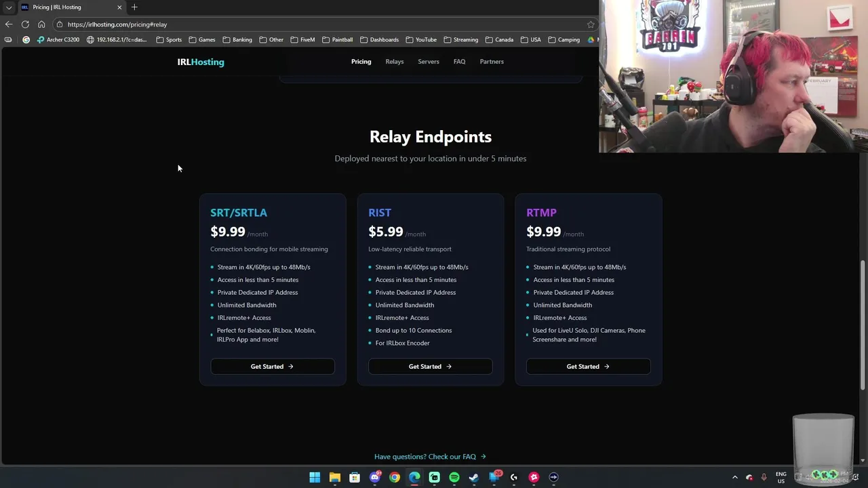Open the 192.168.2.1 bookmark
Image resolution: width=868 pixels, height=488 pixels.
coord(117,39)
